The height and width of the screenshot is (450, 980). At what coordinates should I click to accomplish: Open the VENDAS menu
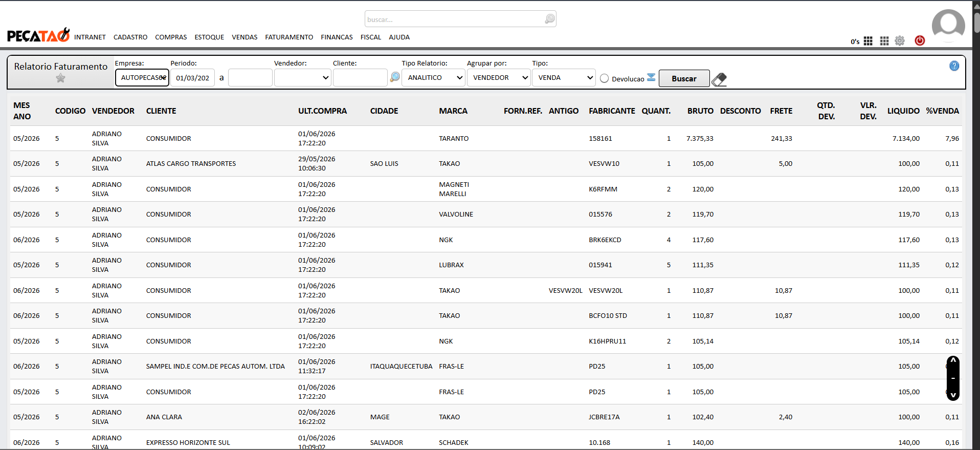(244, 37)
